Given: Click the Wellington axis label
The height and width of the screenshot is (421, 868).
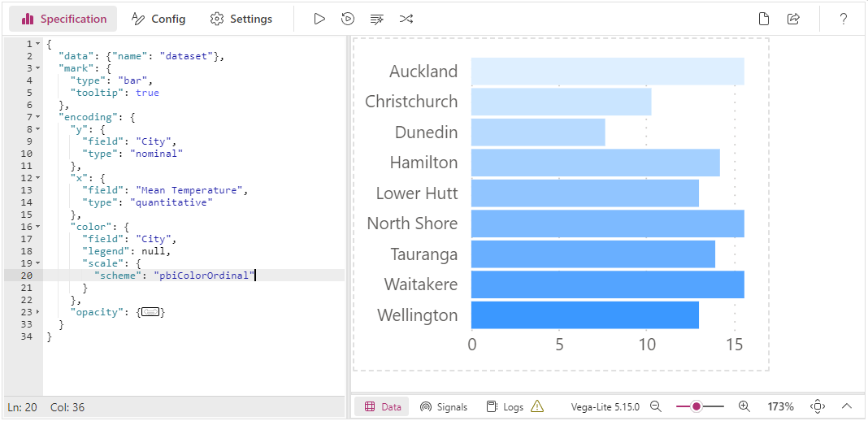Looking at the screenshot, I should [418, 315].
